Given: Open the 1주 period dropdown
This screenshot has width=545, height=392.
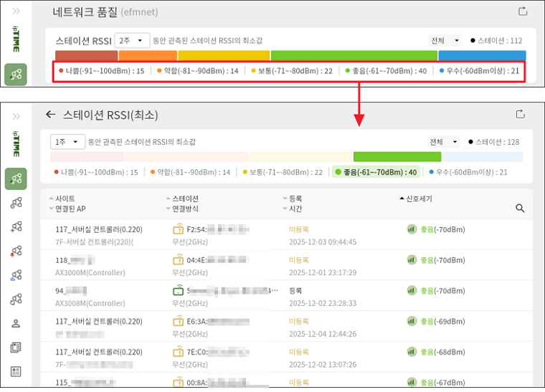Looking at the screenshot, I should tap(68, 142).
